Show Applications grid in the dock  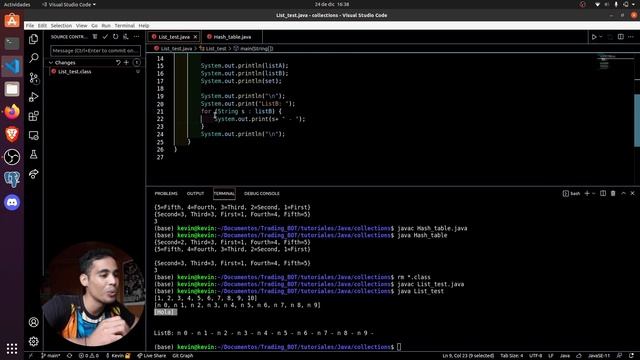[12, 348]
